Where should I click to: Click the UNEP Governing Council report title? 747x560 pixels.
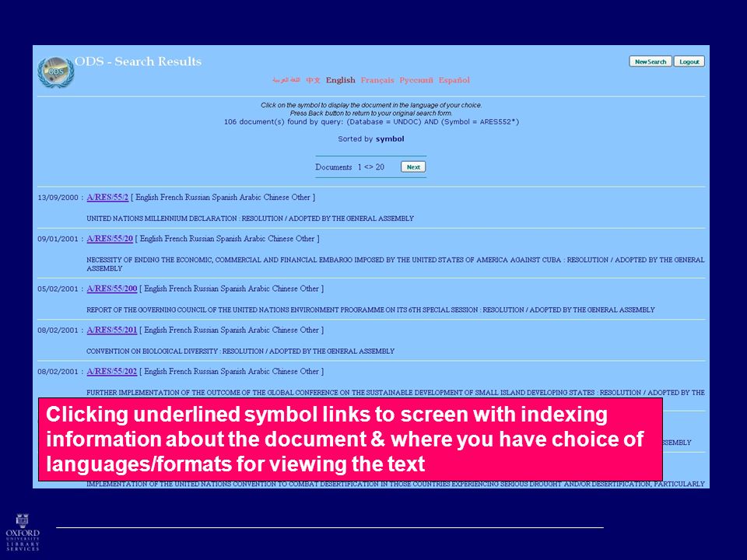click(x=370, y=310)
